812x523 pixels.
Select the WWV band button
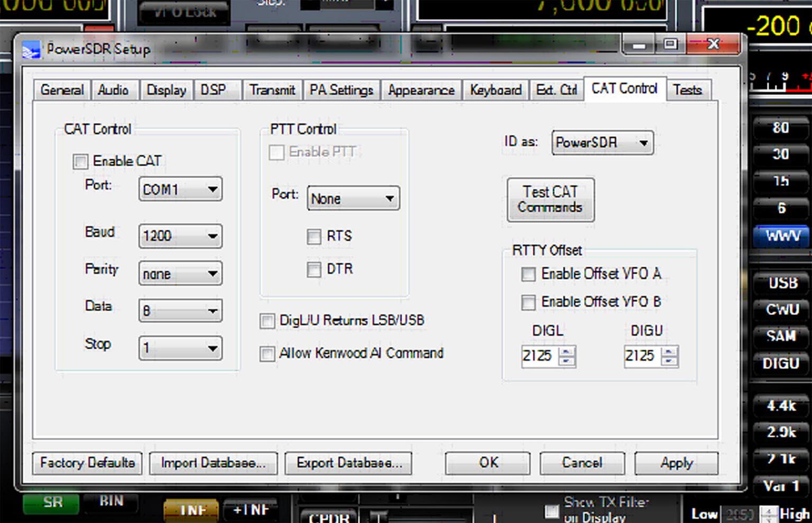(x=782, y=236)
